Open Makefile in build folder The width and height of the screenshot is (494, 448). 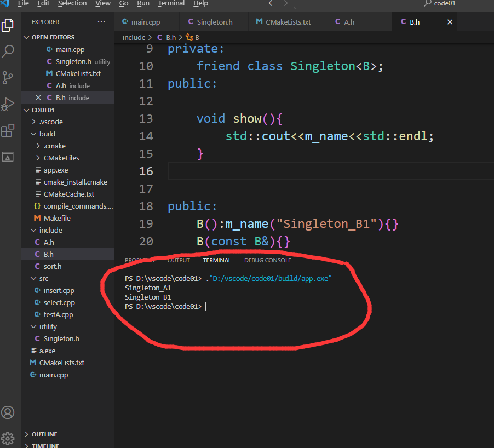pyautogui.click(x=67, y=218)
